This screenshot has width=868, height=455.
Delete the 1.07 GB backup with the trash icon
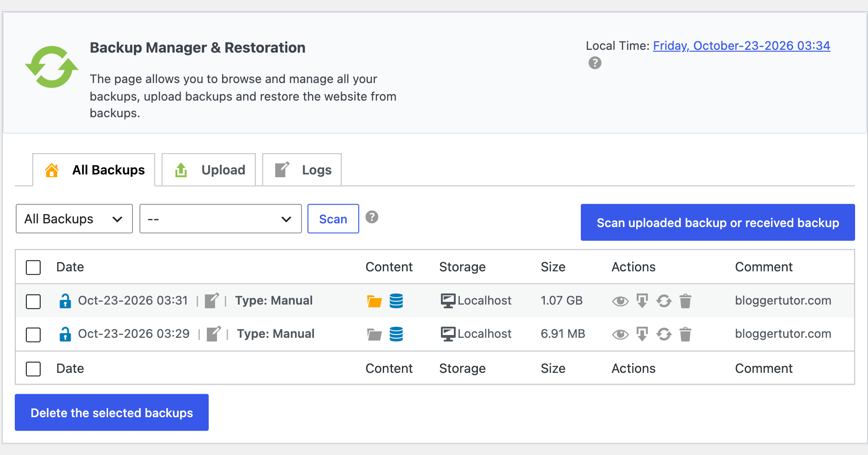pyautogui.click(x=686, y=301)
